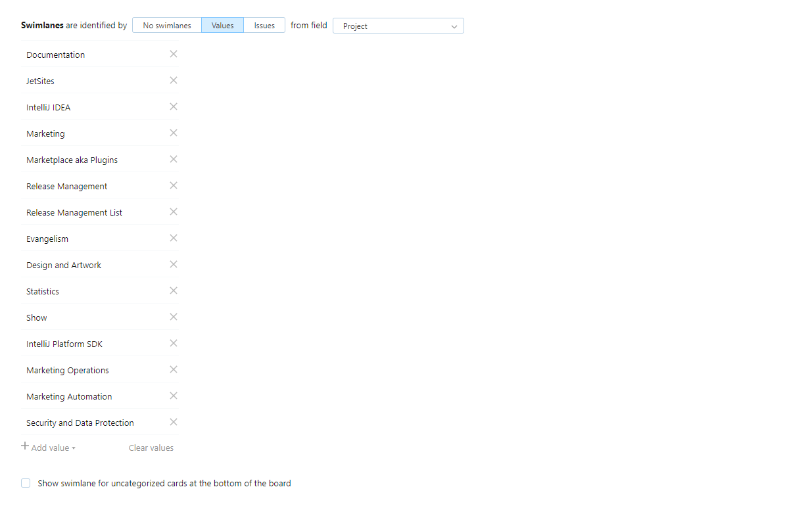Remove Design and Artwork value

174,264
